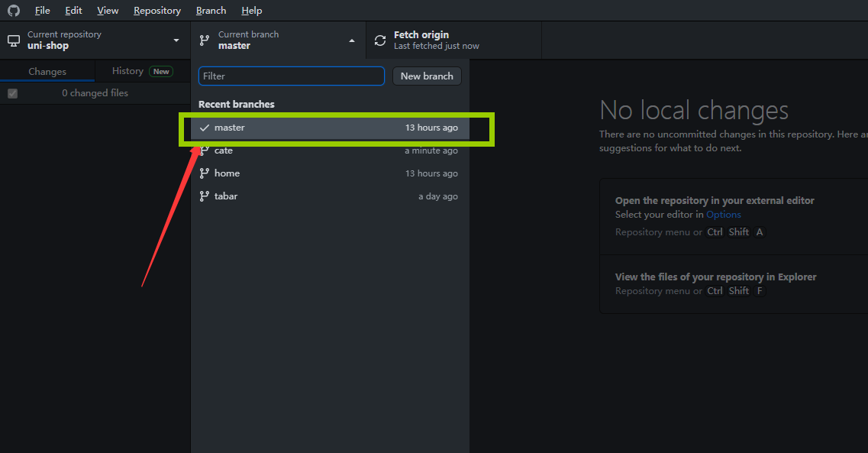Switch to the Changes tab
Viewport: 868px width, 453px height.
[47, 72]
